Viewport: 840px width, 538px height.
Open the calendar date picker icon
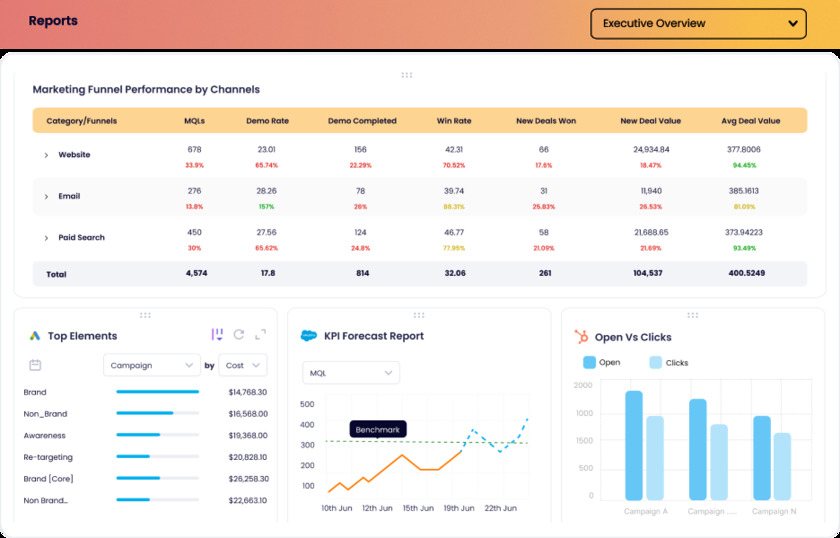(35, 366)
